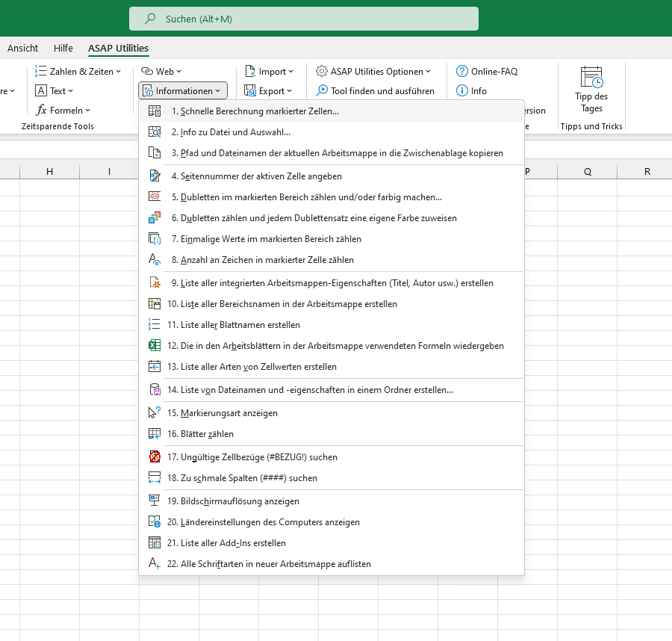Open the Import dropdown
Image resolution: width=672 pixels, height=641 pixels.
(x=269, y=71)
